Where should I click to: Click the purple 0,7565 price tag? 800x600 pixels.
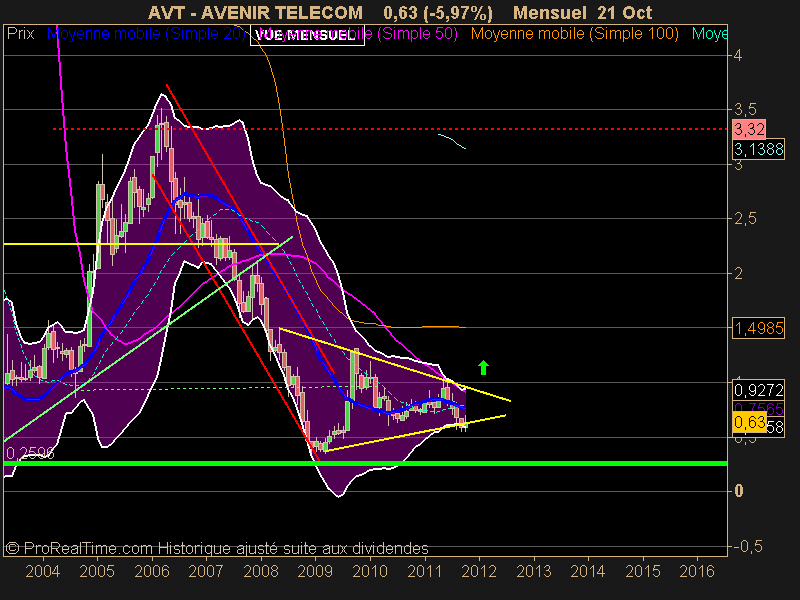coord(758,408)
